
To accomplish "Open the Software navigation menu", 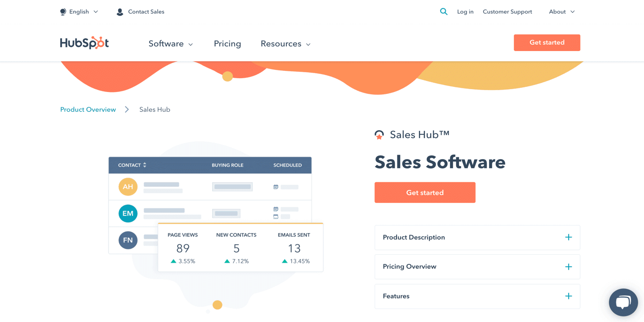I will [170, 44].
